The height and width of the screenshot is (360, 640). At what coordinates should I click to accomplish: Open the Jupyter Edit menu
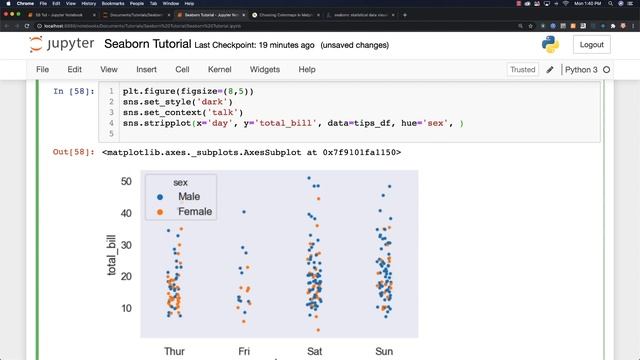(x=74, y=69)
